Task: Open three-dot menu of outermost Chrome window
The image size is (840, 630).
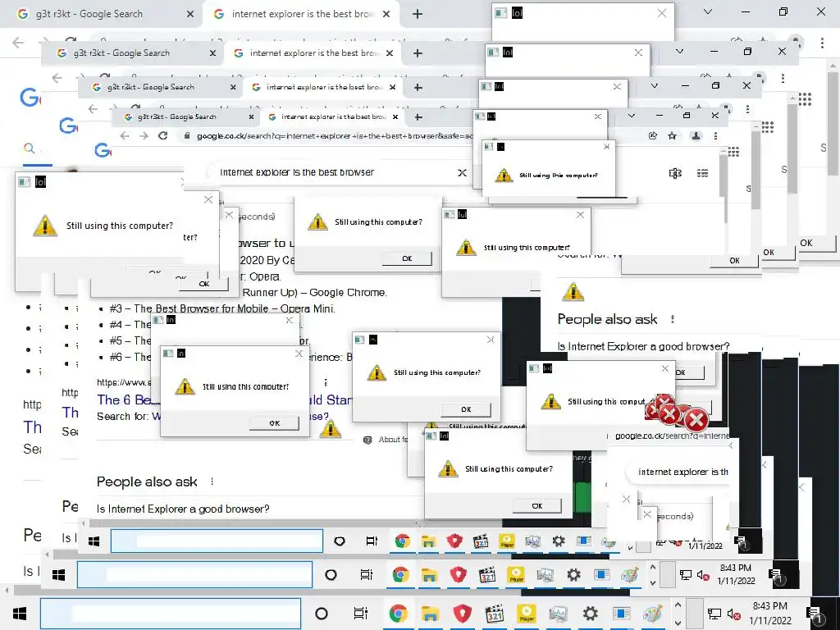Action: click(822, 43)
